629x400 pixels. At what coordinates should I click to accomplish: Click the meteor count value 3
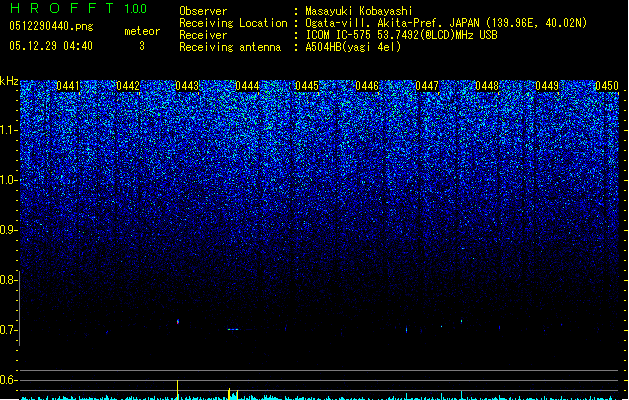pos(142,46)
